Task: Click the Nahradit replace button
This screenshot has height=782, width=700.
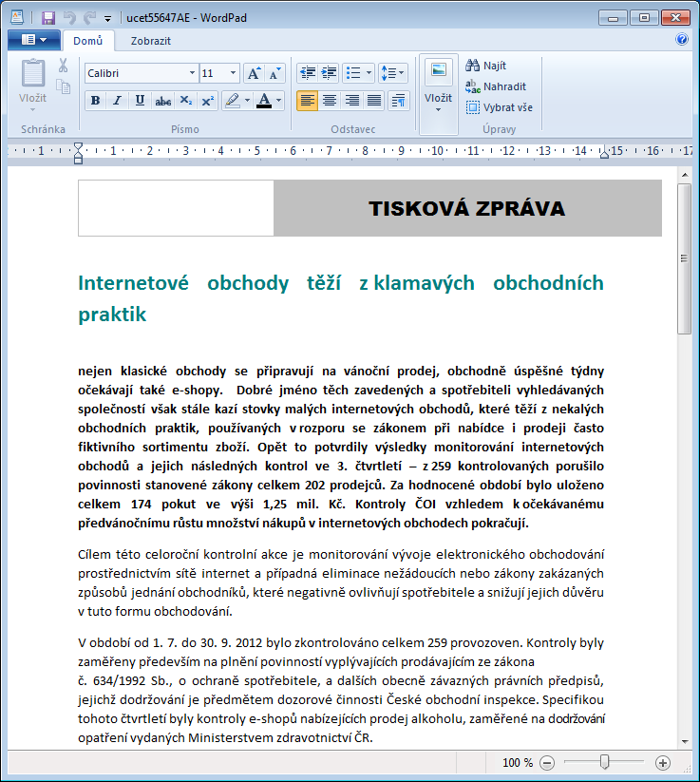Action: 496,86
